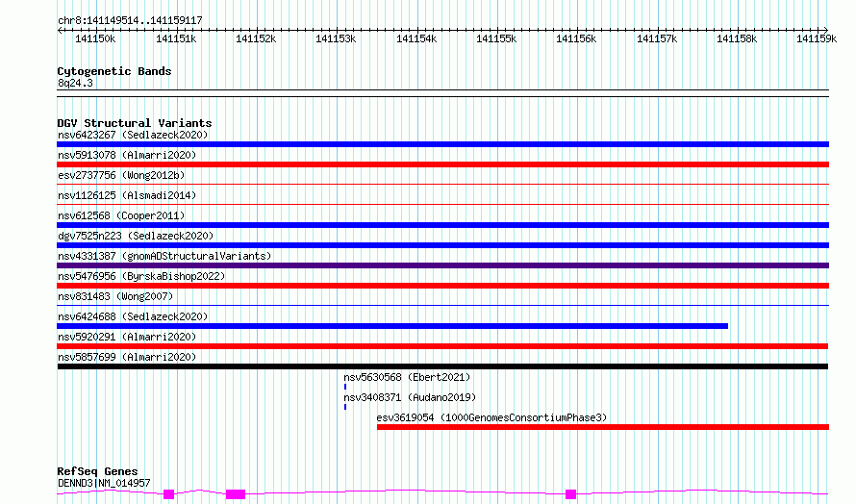Select the purple bar under nsv4331387
This screenshot has width=856, height=504.
(442, 265)
